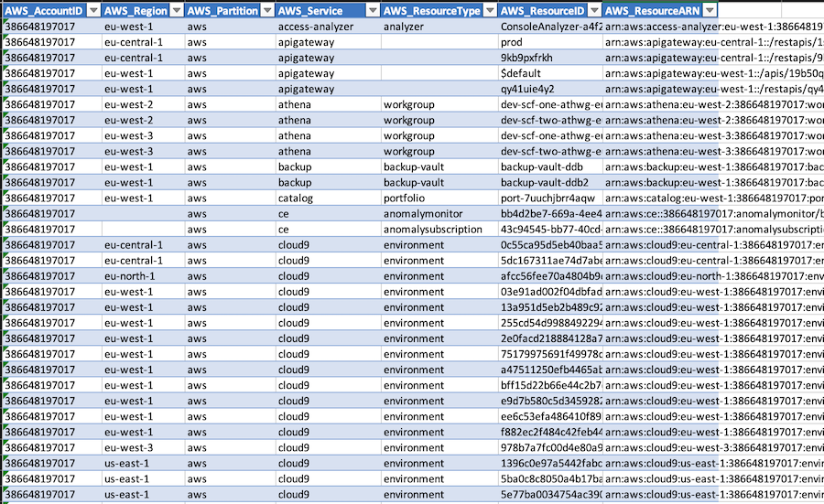Click the analyzer resource type cell
Screen dimensions: 824x504
[x=439, y=27]
